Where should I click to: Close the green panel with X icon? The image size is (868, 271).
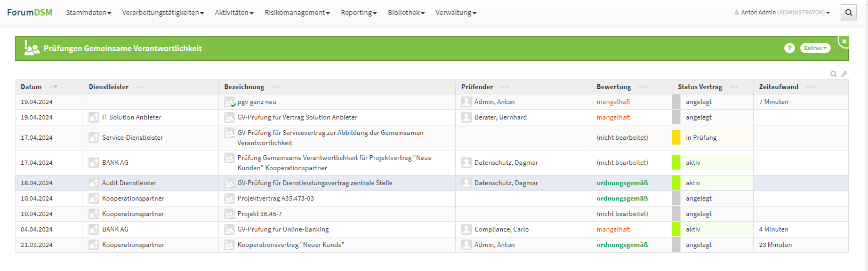click(844, 41)
